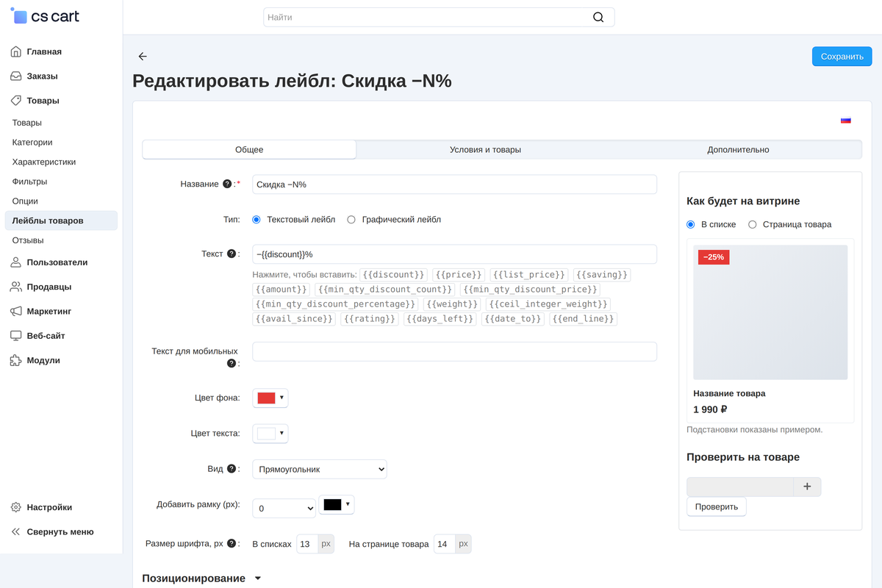Choose Страница товара preview mode
This screenshot has width=882, height=588.
coord(753,225)
